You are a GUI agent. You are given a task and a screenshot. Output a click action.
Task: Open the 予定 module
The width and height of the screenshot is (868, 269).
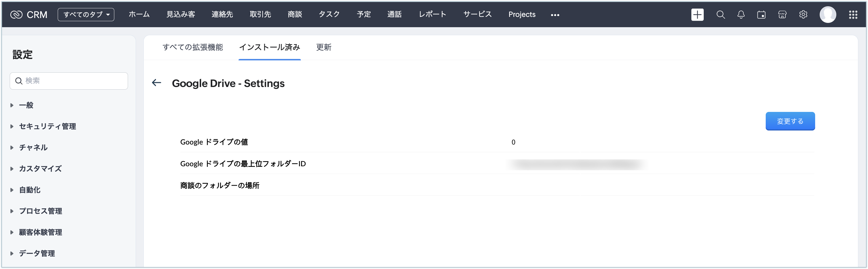pyautogui.click(x=364, y=15)
